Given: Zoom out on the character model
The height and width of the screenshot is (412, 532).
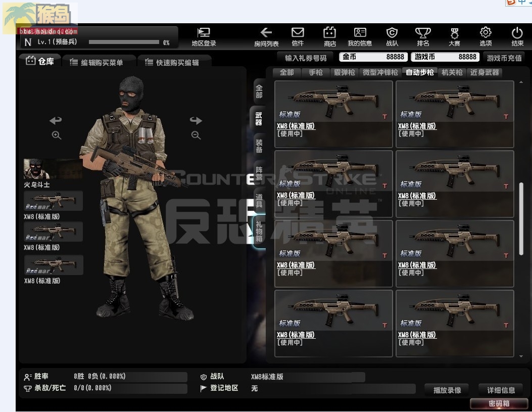Looking at the screenshot, I should click(196, 135).
